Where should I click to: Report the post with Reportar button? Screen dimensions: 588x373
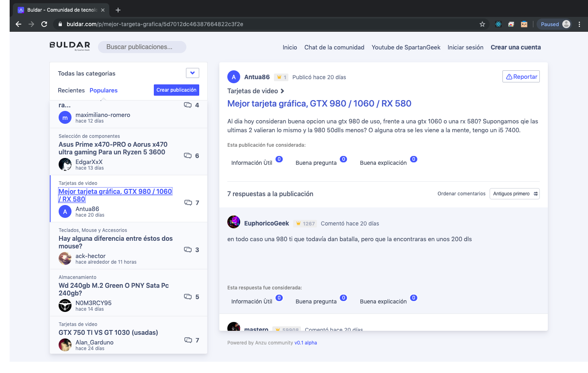click(x=521, y=76)
